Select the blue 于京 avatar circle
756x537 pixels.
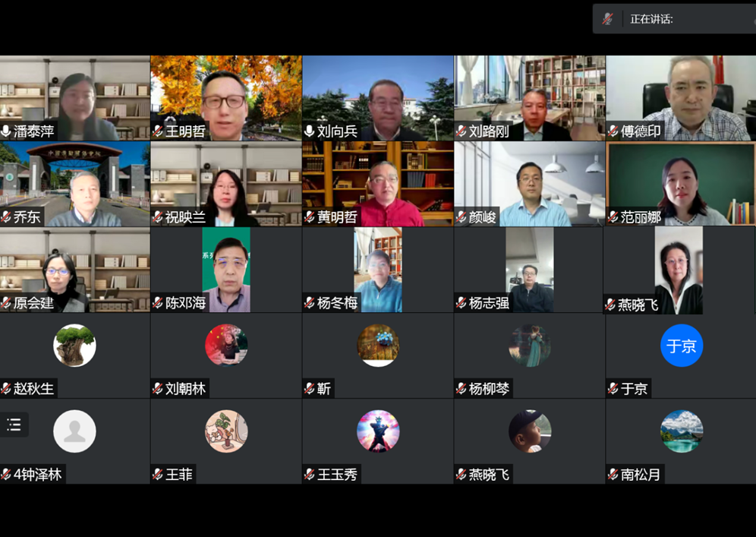681,346
